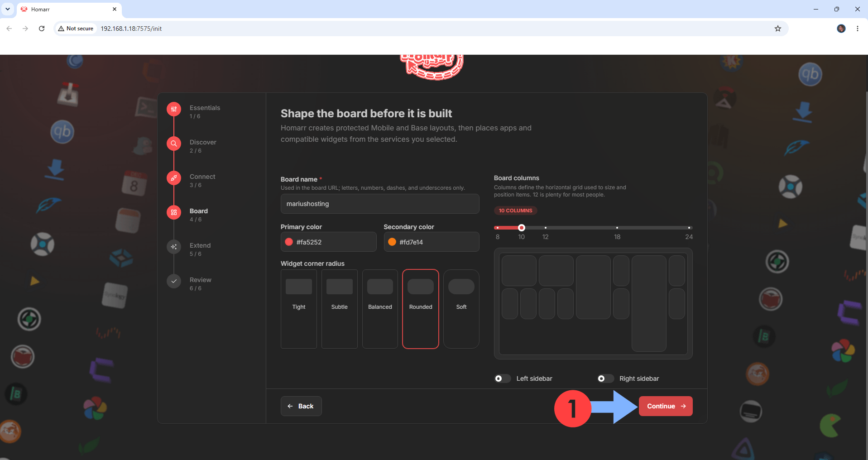Switch to the Homarr browser tab
Image resolution: width=868 pixels, height=460 pixels.
click(68, 9)
